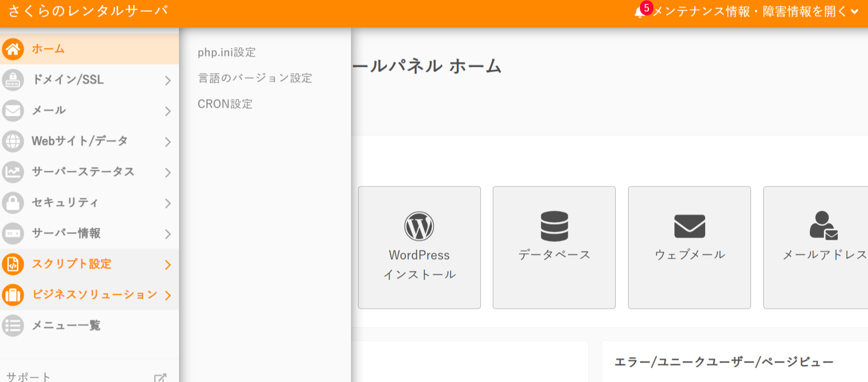Open the データベース tile
Viewport: 868px width, 382px height.
(554, 247)
